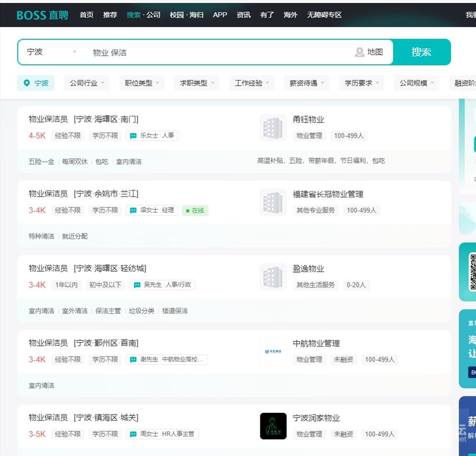The height and width of the screenshot is (456, 476).
Task: Go to 首页 in the top navigation
Action: tap(86, 15)
